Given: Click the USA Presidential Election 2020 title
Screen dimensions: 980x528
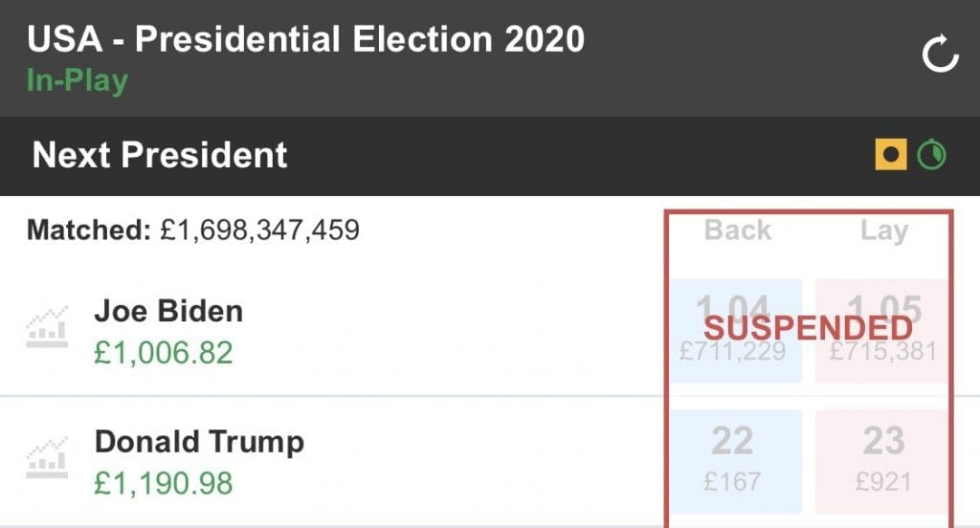Looking at the screenshot, I should [305, 39].
